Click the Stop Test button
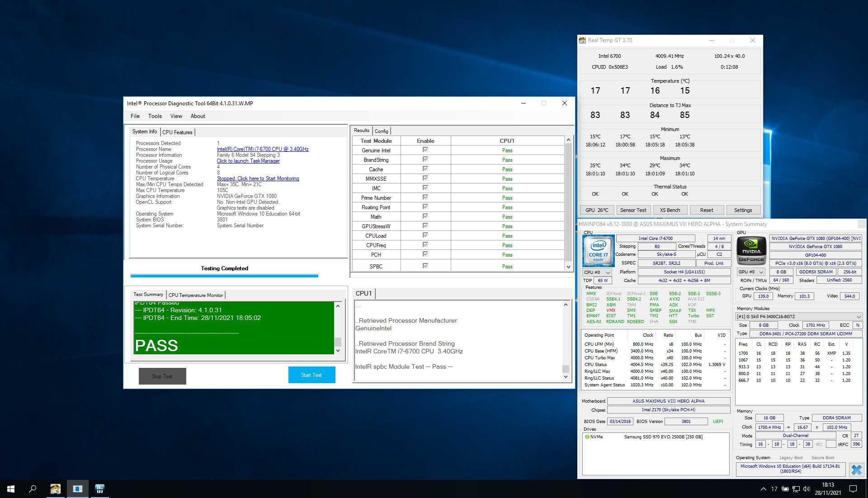Image resolution: width=868 pixels, height=498 pixels. (162, 376)
